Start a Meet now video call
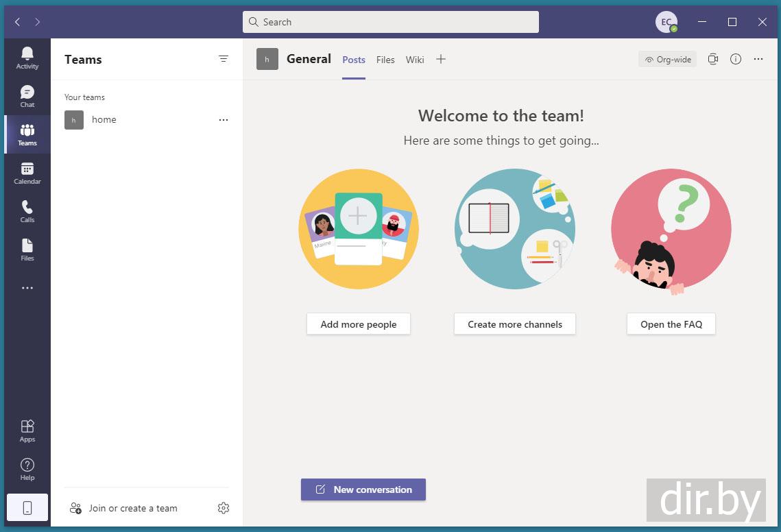Screen dimensions: 781x532 [x=712, y=59]
